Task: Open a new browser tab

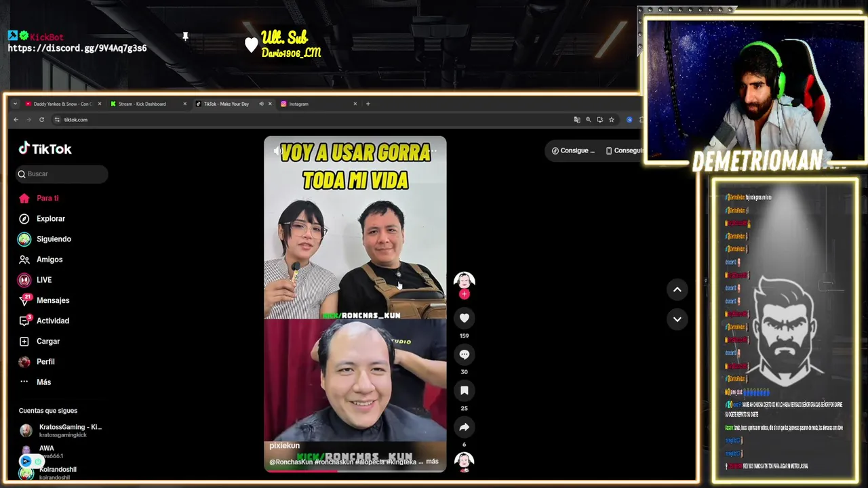Action: coord(368,104)
